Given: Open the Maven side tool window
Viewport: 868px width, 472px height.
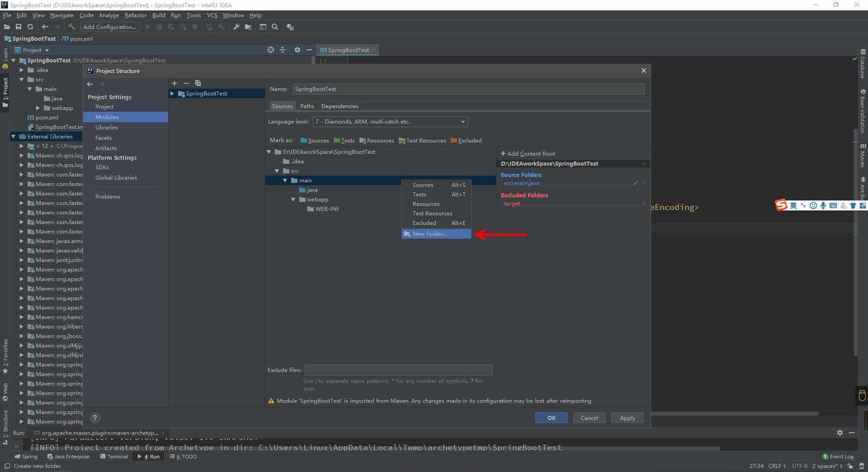Looking at the screenshot, I should click(x=863, y=156).
